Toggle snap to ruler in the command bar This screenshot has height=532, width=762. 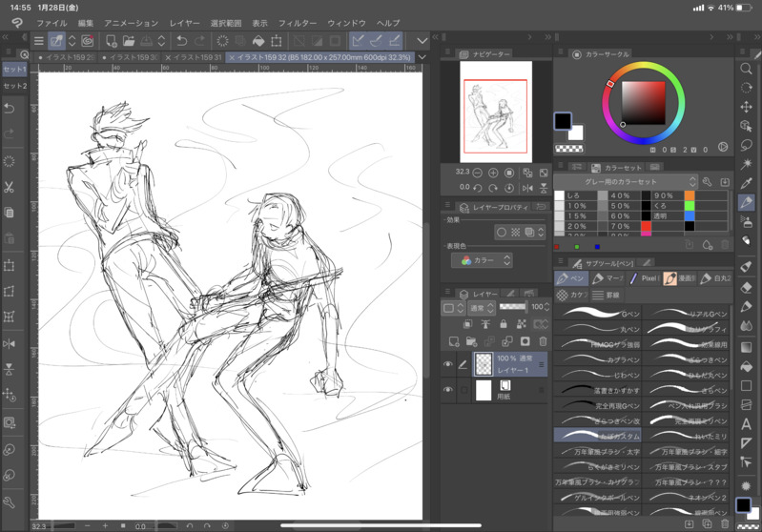pos(359,41)
